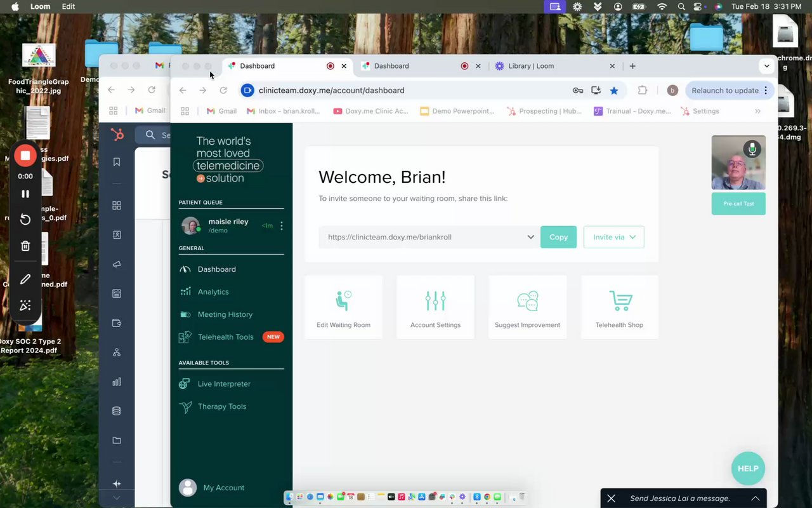Image resolution: width=812 pixels, height=508 pixels.
Task: Click Live Interpreter globe icon
Action: [x=185, y=384]
